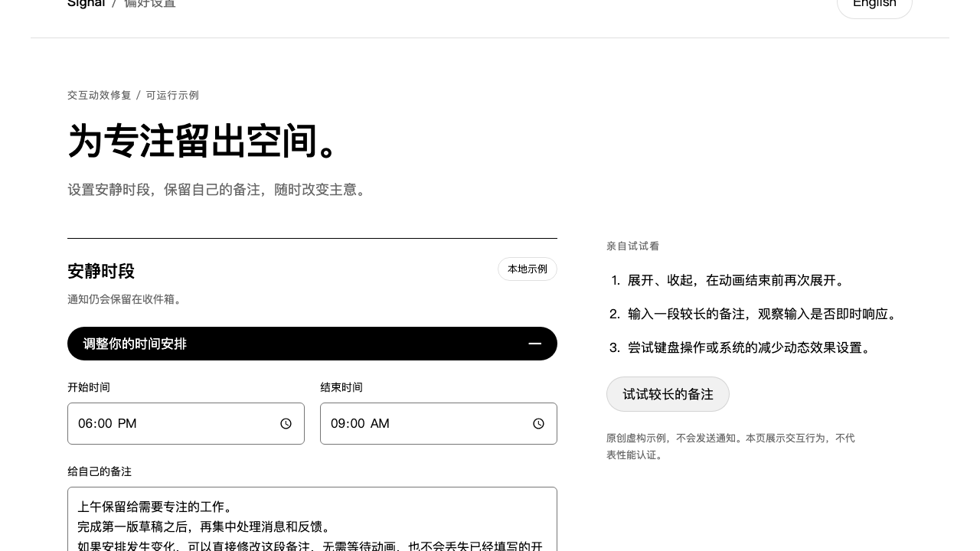Open the Signal breadcrumb link
Image resolution: width=980 pixels, height=551 pixels.
[x=86, y=4]
